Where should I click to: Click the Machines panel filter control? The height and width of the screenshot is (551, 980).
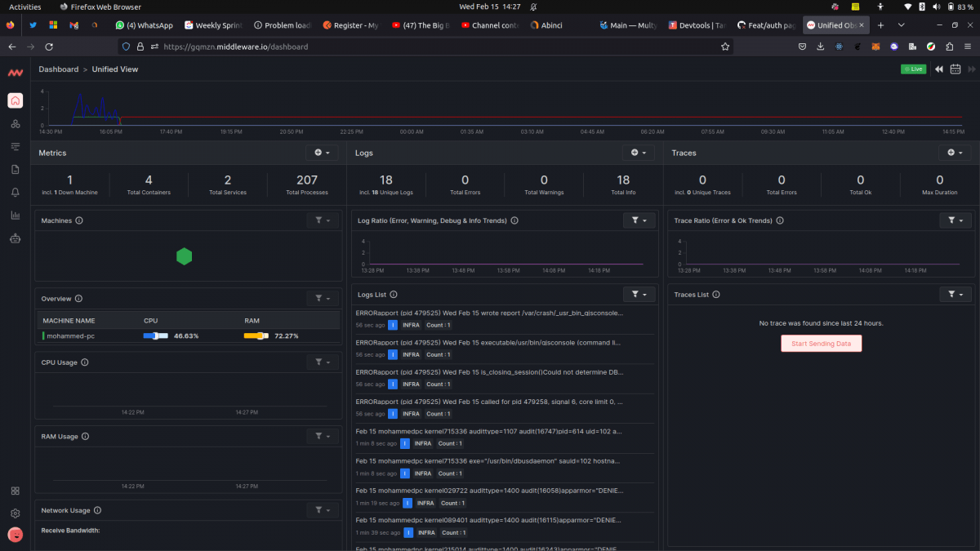322,220
